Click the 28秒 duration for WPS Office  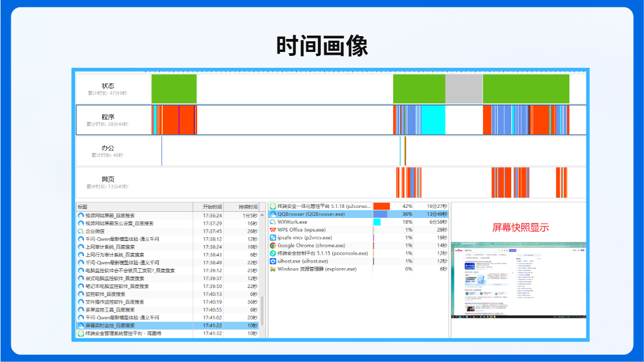pyautogui.click(x=442, y=230)
